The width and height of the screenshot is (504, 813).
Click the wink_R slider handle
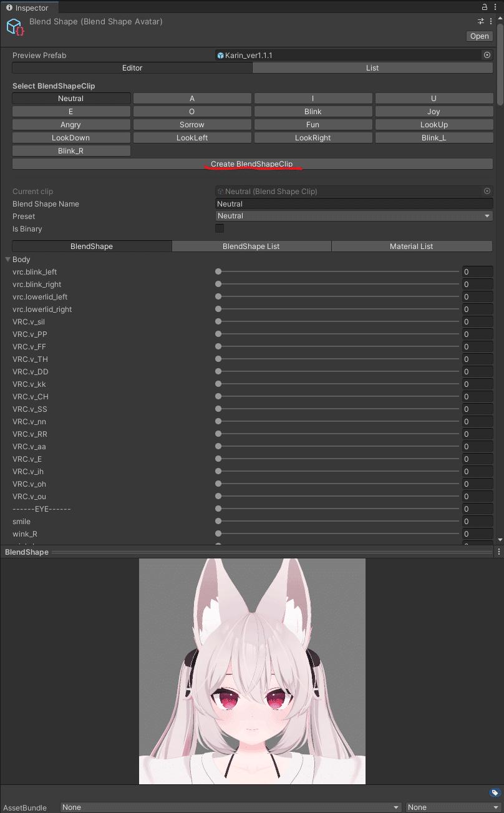point(218,534)
